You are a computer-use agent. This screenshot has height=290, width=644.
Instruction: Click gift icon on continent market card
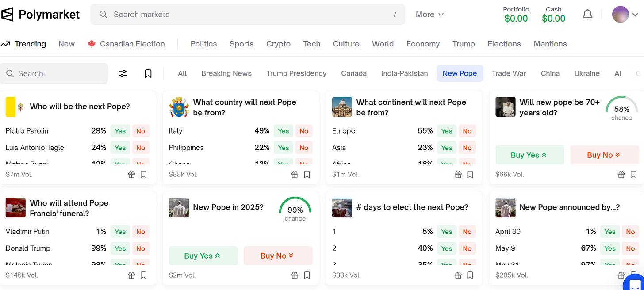tap(458, 175)
